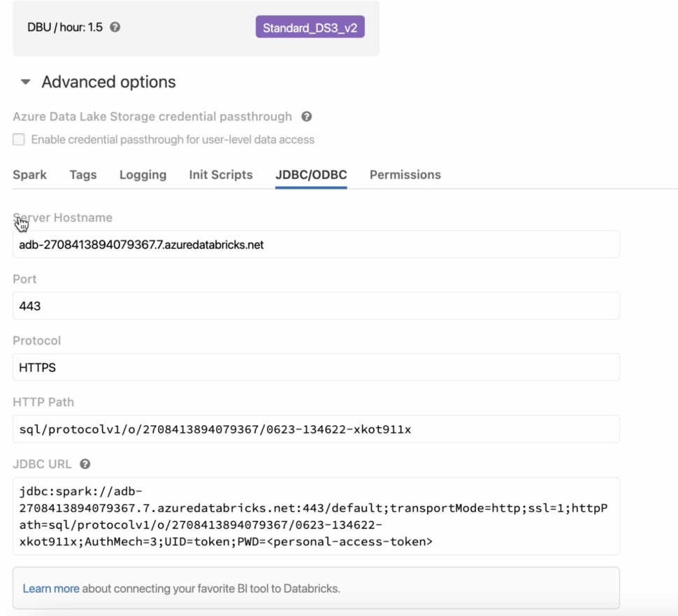This screenshot has width=678, height=616.
Task: Focus the Protocol field with HTTPS
Action: tap(316, 367)
